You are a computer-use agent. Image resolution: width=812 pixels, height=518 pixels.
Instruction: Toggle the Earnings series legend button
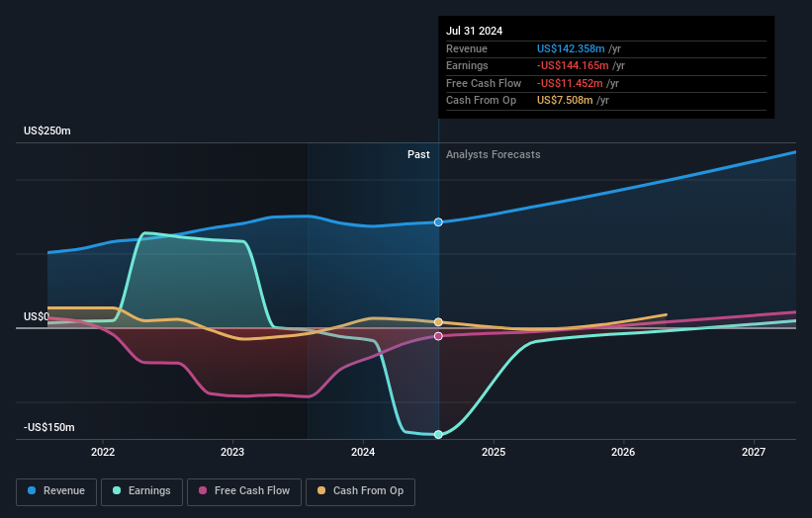pyautogui.click(x=141, y=491)
